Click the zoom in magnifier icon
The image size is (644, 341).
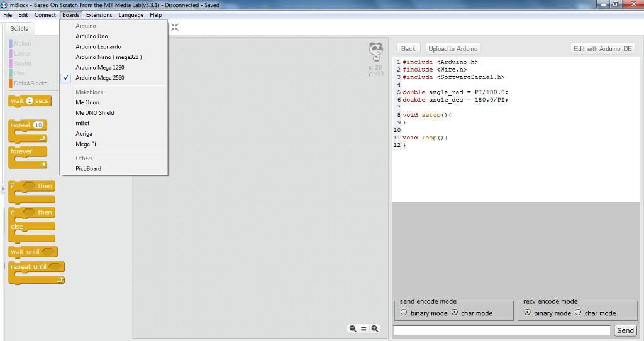375,328
